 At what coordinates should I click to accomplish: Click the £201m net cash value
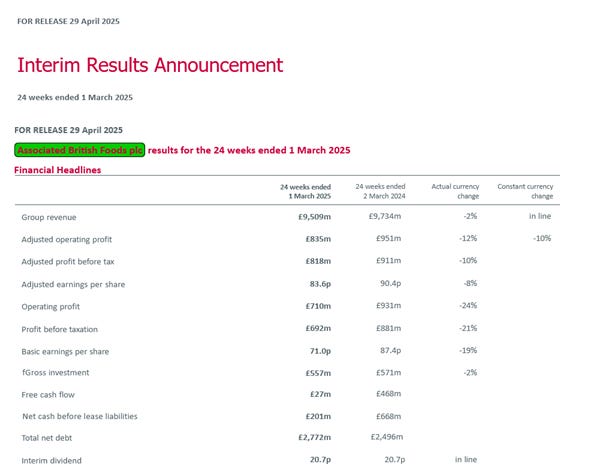click(x=318, y=416)
